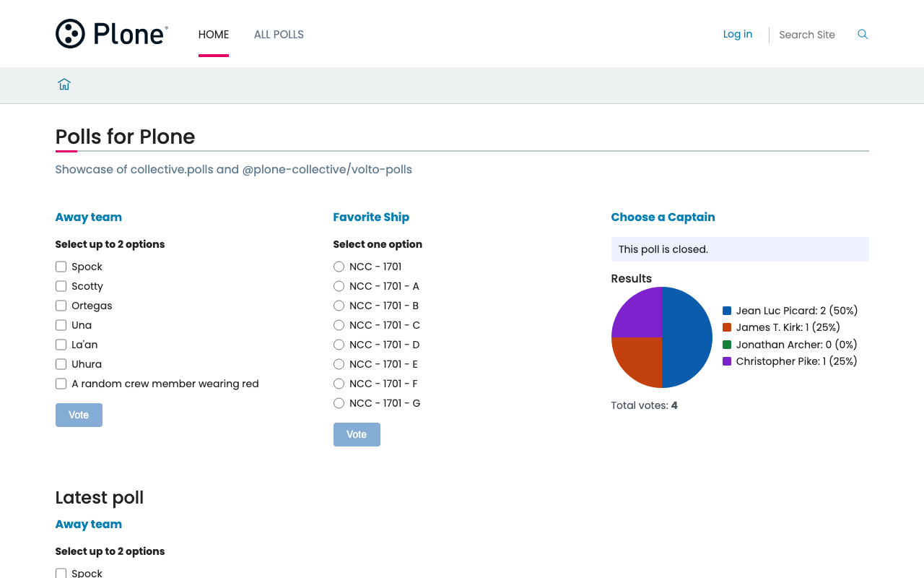Select the NCC - 1701 - D option
The image size is (924, 578).
339,345
